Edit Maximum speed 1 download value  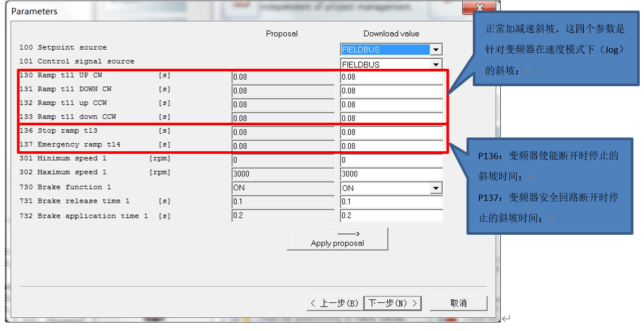click(x=391, y=173)
